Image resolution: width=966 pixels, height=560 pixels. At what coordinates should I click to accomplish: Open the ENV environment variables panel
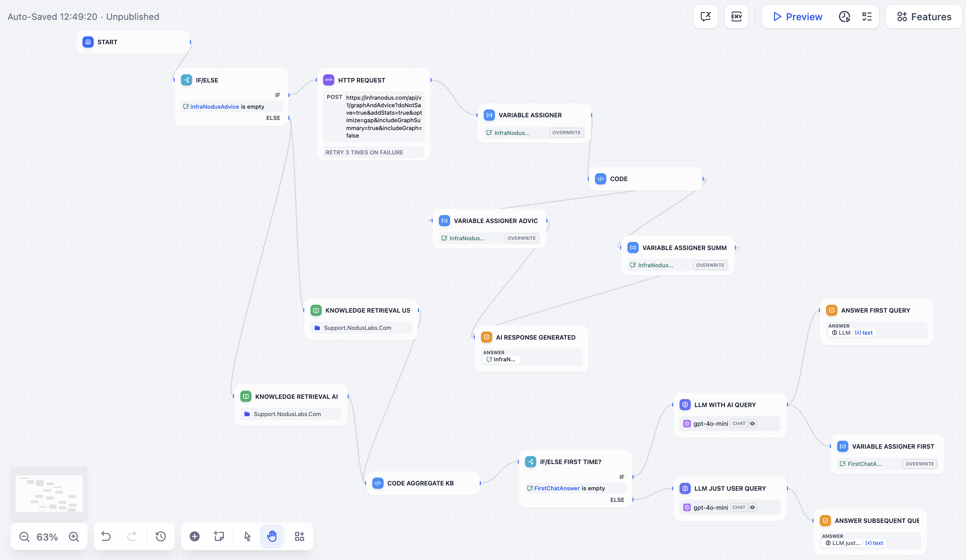(x=736, y=16)
